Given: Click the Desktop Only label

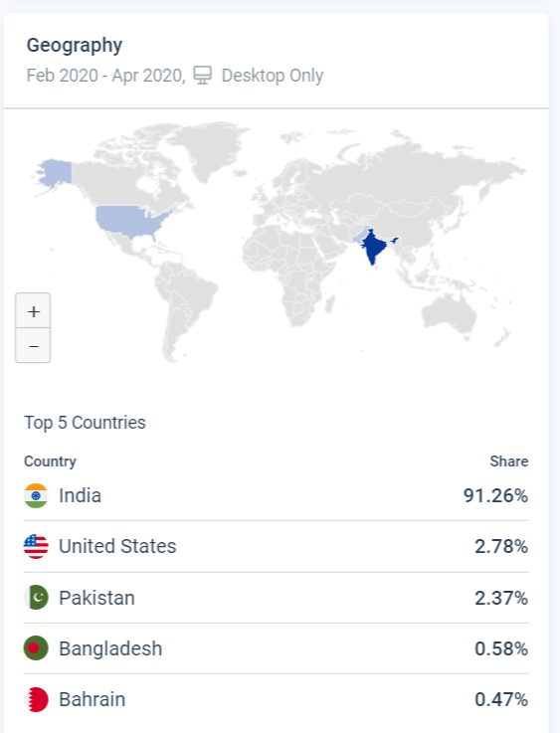Looking at the screenshot, I should (273, 76).
